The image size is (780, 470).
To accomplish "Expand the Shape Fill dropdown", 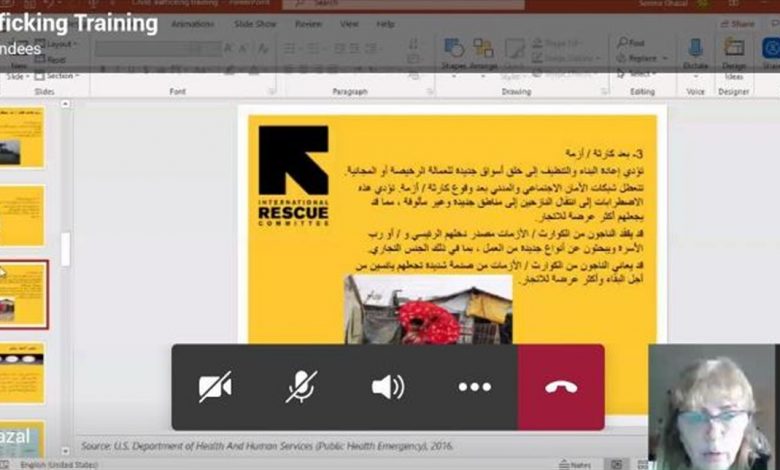I will coord(556,43).
